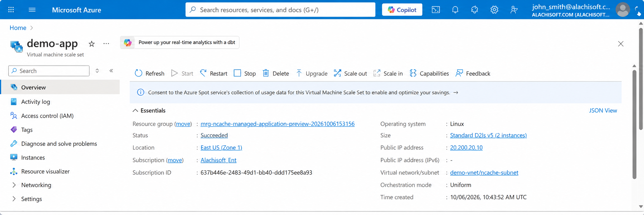
Task: Stop the scale set
Action: click(245, 73)
